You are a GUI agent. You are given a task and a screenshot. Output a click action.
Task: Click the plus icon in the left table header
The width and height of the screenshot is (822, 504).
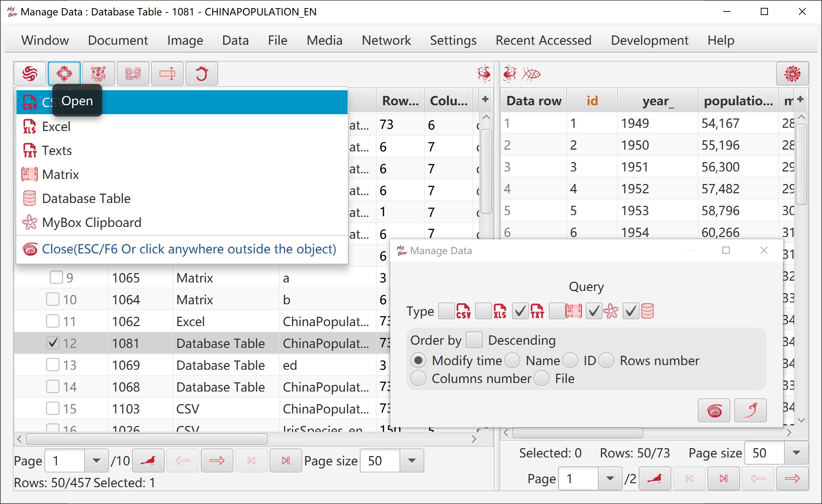485,99
